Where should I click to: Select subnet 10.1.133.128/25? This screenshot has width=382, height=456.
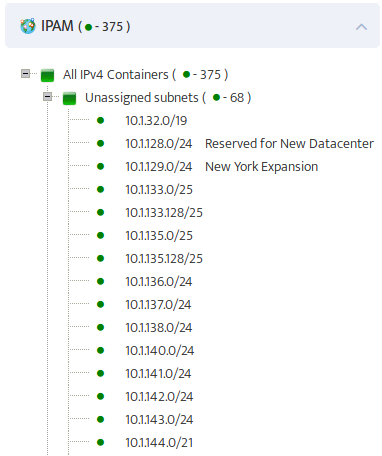point(164,213)
